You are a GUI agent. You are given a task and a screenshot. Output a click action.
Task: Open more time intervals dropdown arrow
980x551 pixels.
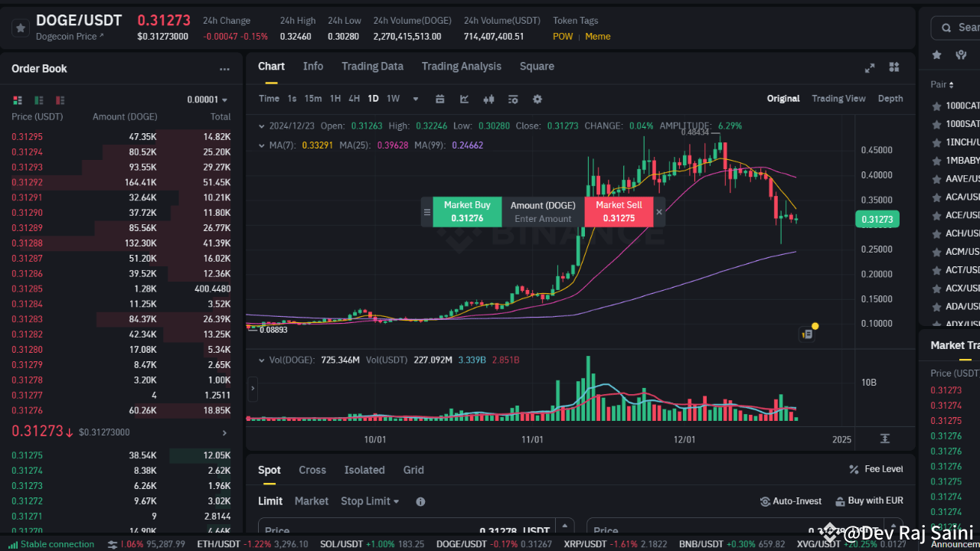coord(416,99)
